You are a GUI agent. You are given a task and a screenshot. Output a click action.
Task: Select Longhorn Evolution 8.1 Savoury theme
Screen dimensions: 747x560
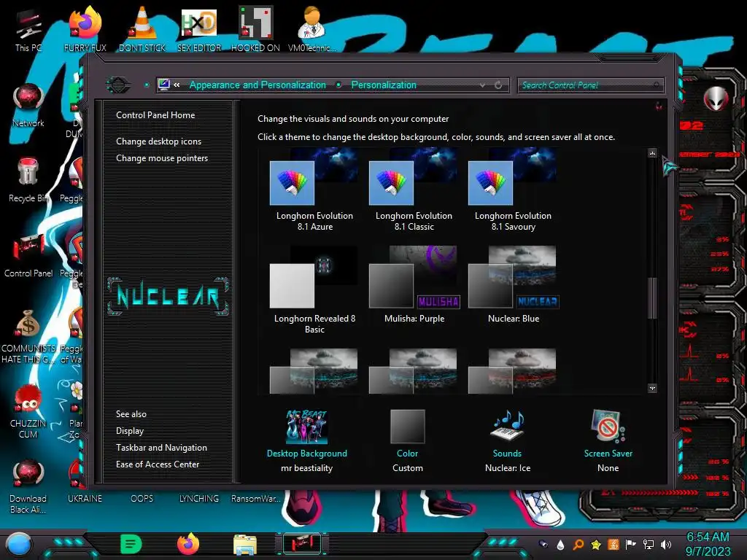tap(513, 190)
